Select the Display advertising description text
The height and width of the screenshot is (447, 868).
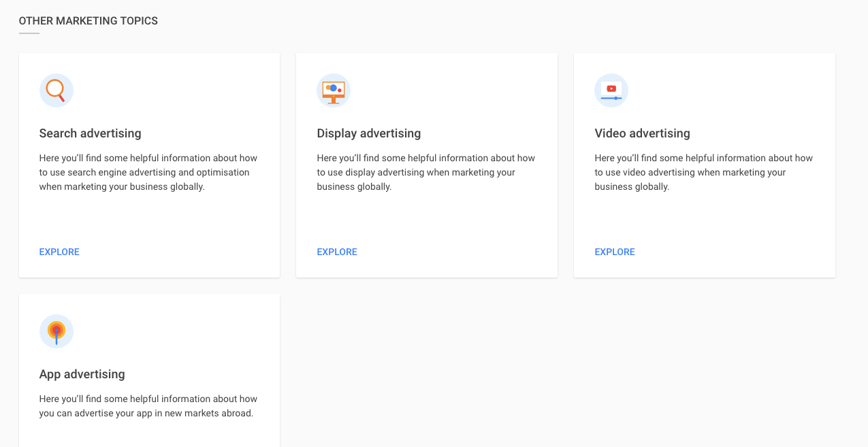tap(426, 172)
